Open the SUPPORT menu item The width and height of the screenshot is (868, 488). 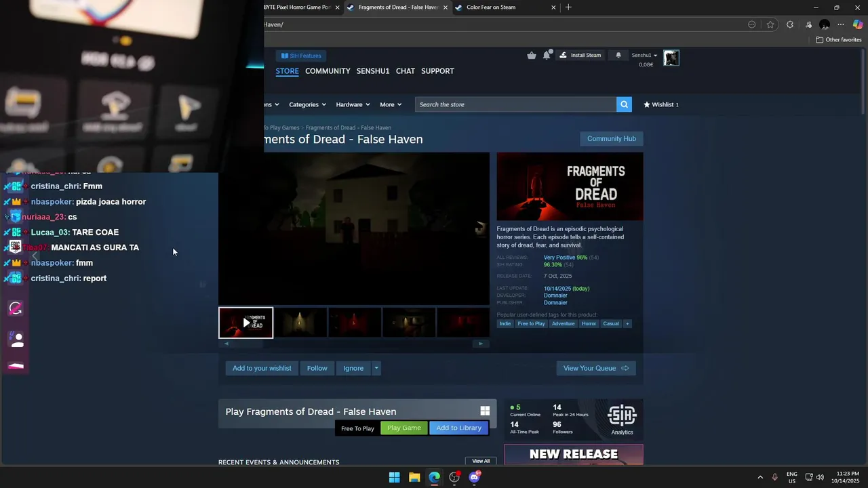point(437,70)
